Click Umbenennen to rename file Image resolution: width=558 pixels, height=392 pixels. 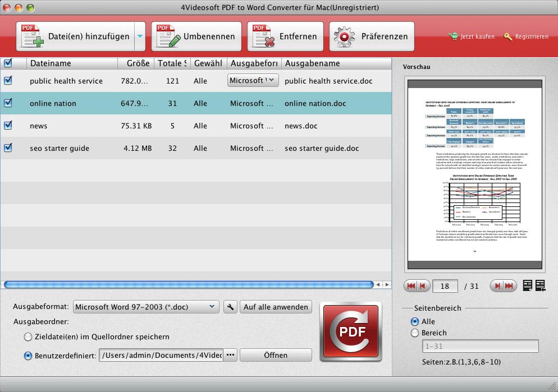[x=196, y=36]
